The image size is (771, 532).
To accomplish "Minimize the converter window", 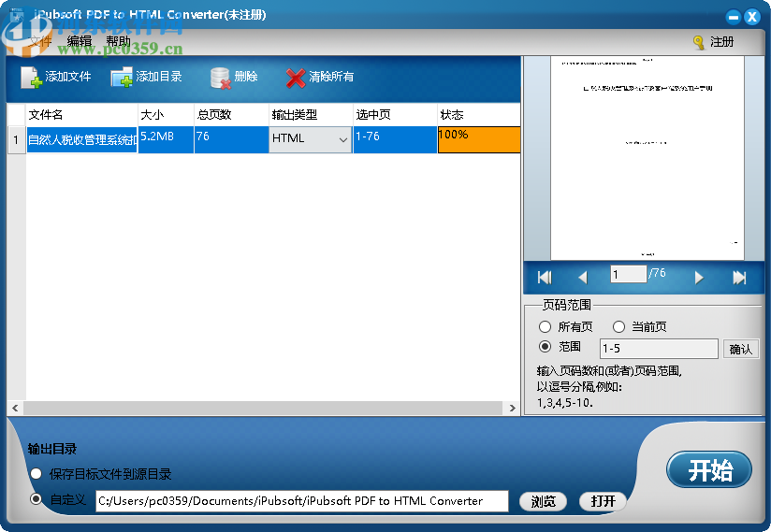I will (x=734, y=18).
